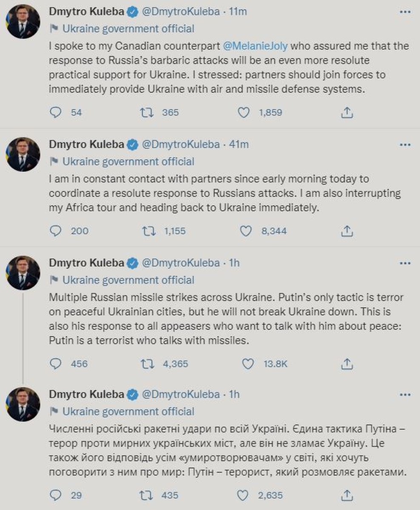Viewport: 420px width, 510px height.
Task: Open @DmytroKuleba handle on the 41m tweet
Action: 180,144
